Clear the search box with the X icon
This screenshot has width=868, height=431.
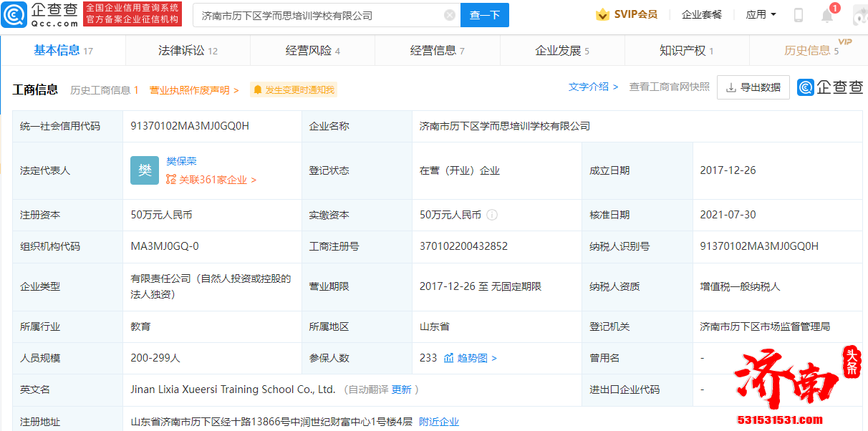pyautogui.click(x=450, y=15)
